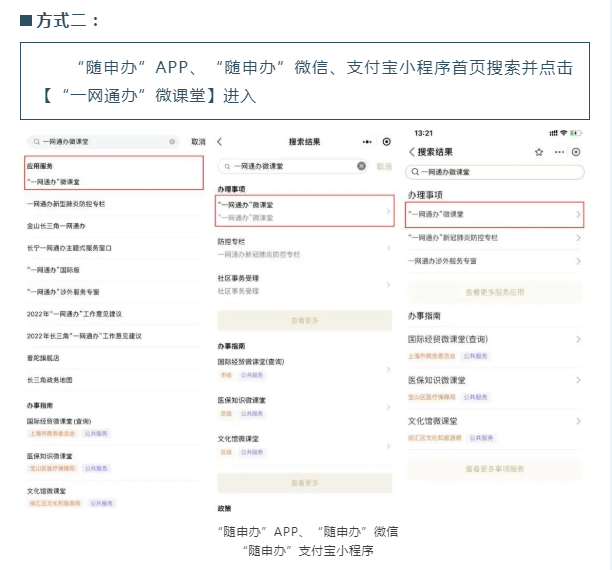Open the more options dots in right screenshot
The height and width of the screenshot is (570, 612).
pyautogui.click(x=559, y=152)
